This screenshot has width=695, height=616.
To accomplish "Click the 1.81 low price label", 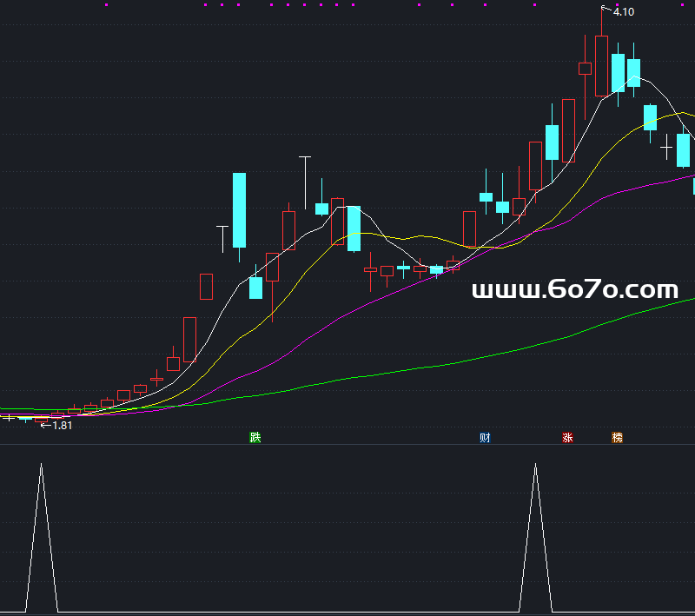I will pos(62,426).
